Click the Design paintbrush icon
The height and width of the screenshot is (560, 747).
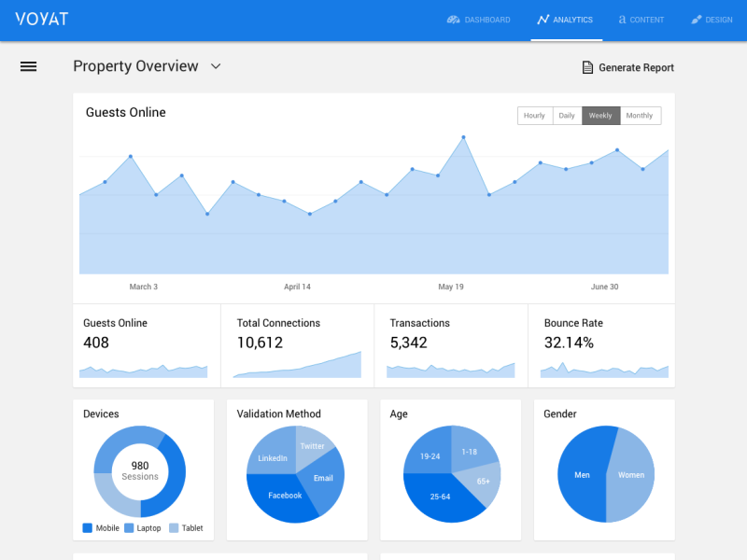697,20
